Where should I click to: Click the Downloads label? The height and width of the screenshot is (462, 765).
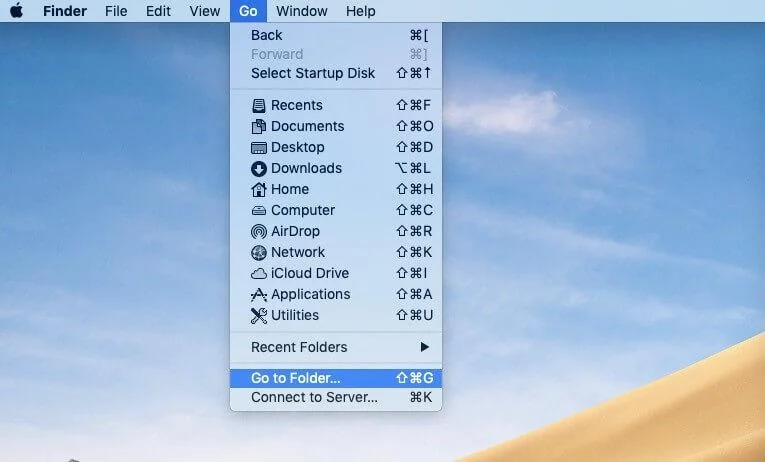[x=306, y=168]
